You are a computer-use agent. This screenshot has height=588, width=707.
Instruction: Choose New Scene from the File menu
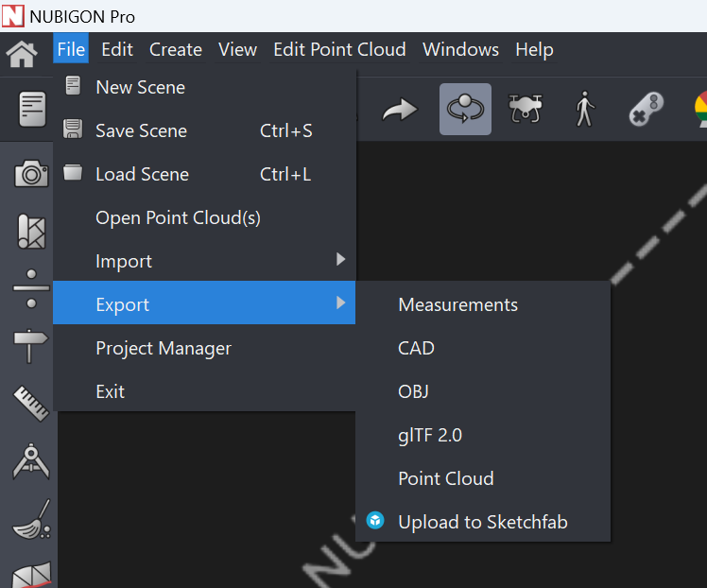[204, 87]
